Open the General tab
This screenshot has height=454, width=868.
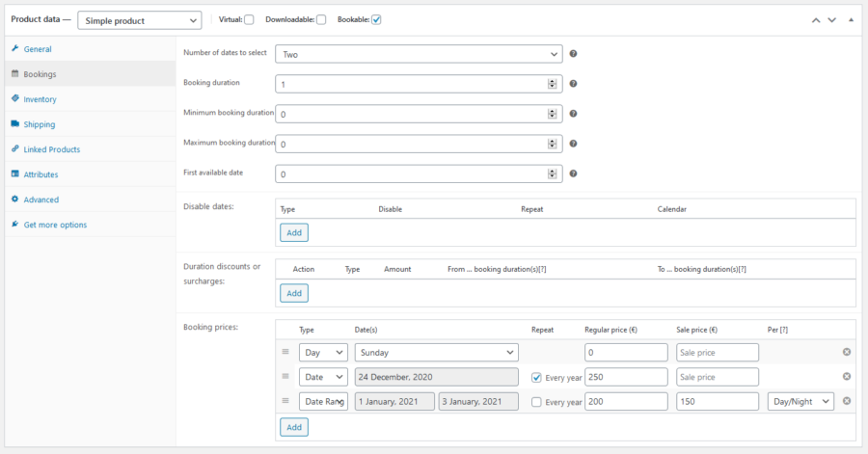pos(91,48)
